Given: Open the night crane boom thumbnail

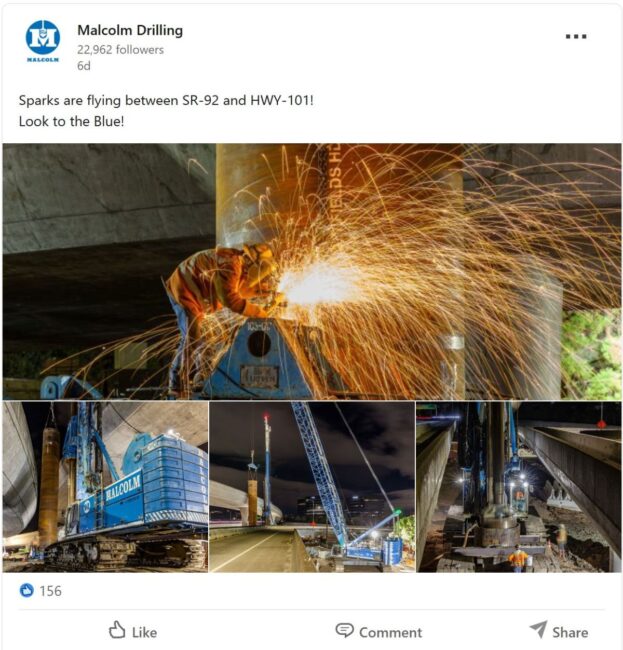Looking at the screenshot, I should (312, 487).
